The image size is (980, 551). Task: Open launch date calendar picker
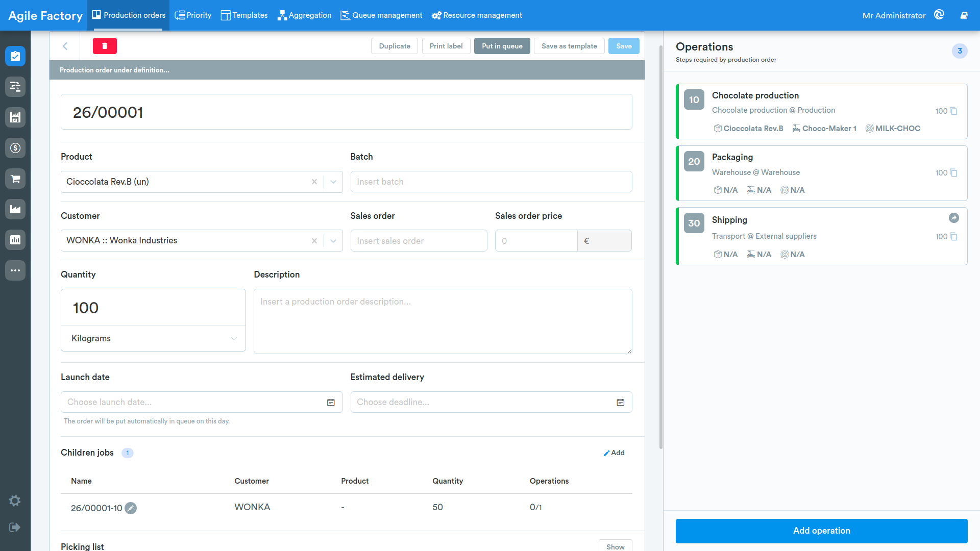tap(331, 403)
